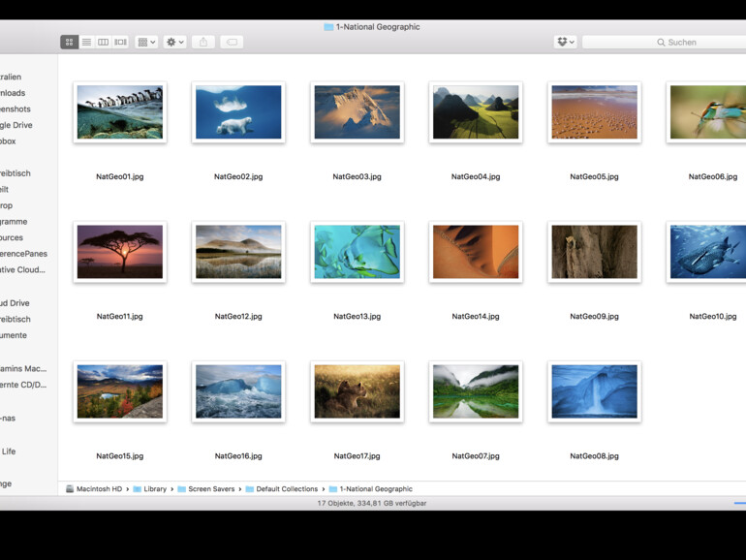
Task: Open the gear action menu
Action: [175, 43]
